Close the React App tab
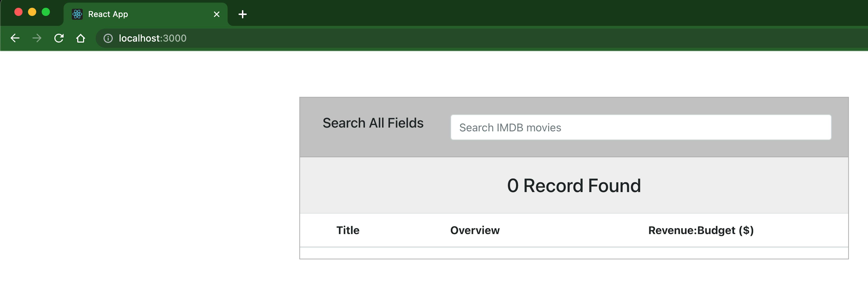This screenshot has width=868, height=301. click(216, 14)
